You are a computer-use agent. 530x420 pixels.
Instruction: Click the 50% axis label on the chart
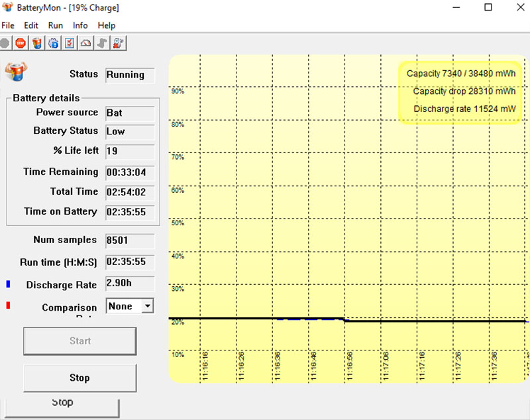[x=178, y=223]
